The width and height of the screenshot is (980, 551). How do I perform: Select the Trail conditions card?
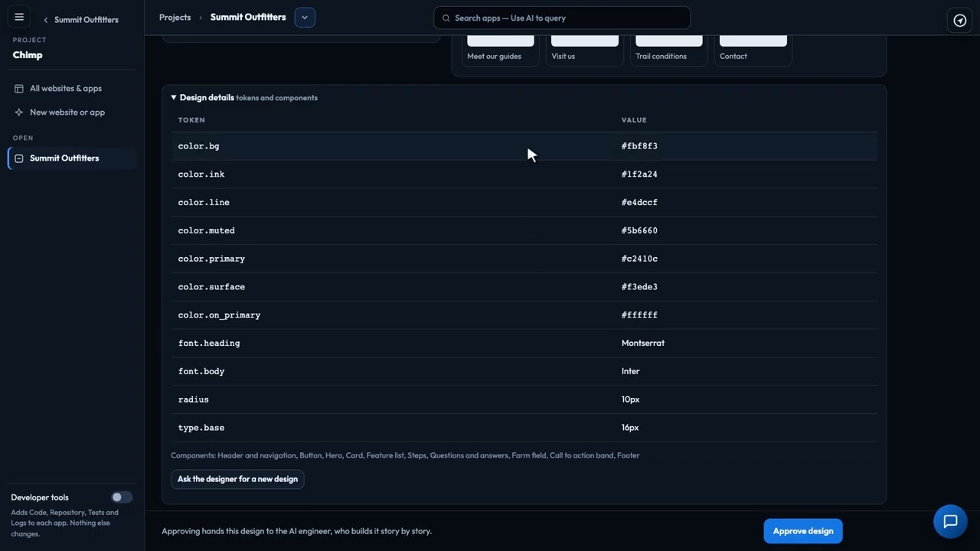tap(669, 51)
